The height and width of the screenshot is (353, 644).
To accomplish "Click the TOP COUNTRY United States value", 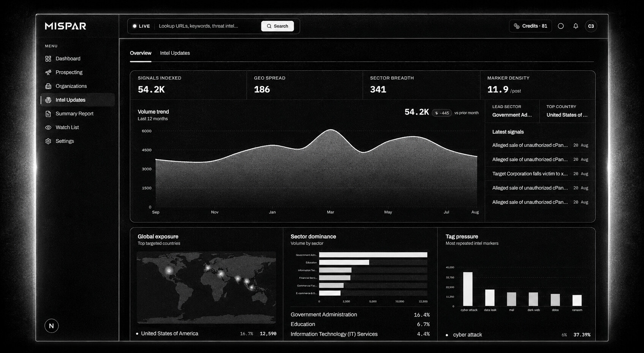I will (x=567, y=115).
